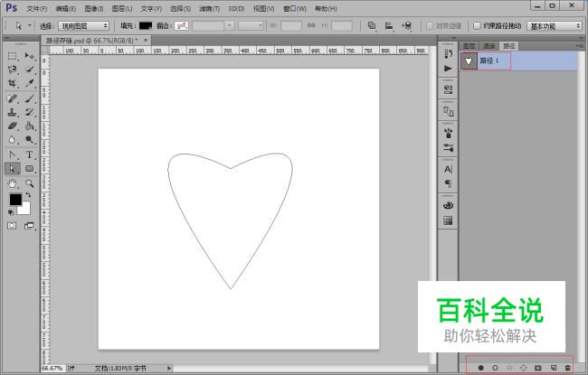Toggle the 对齐边缘 checkbox
The image size is (588, 375).
point(430,26)
